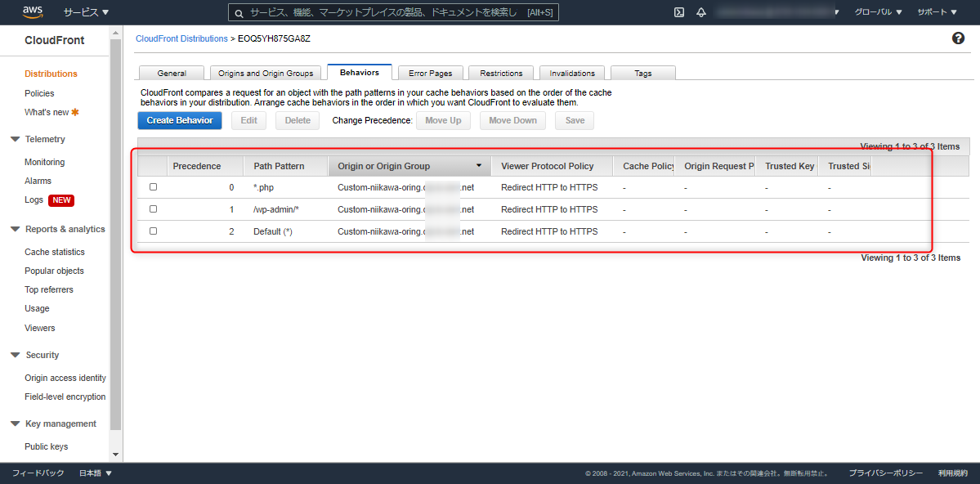This screenshot has width=980, height=484.
Task: Click inside the top search input field
Action: 392,12
